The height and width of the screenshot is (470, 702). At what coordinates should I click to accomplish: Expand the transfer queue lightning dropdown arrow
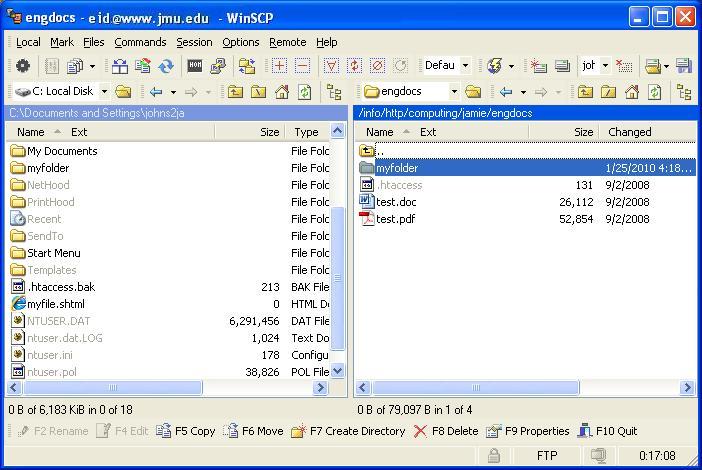click(x=511, y=67)
